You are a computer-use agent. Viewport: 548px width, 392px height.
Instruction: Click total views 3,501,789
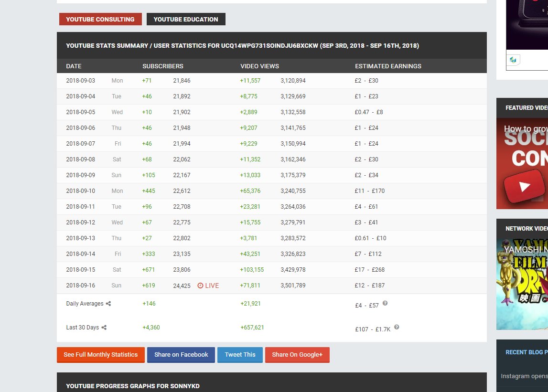tap(293, 286)
